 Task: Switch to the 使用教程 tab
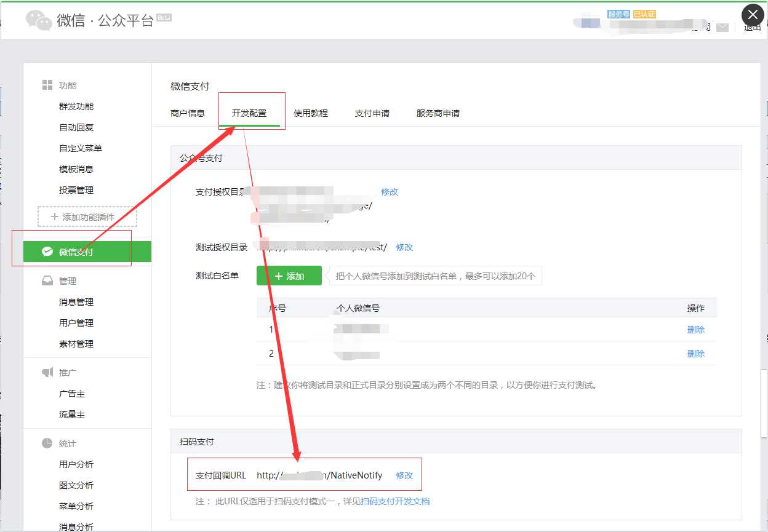point(311,113)
